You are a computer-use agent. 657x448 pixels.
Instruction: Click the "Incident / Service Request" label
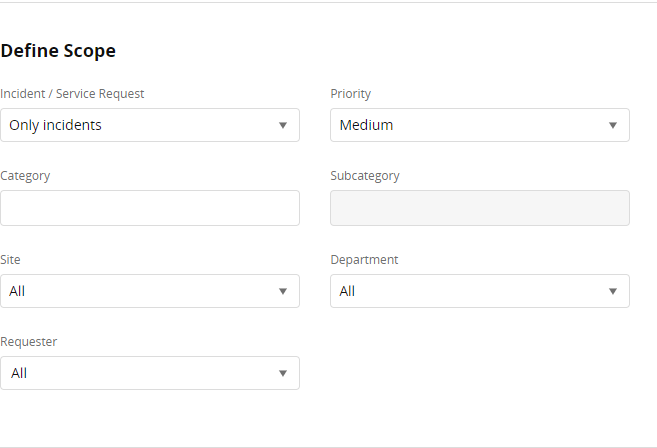click(72, 94)
